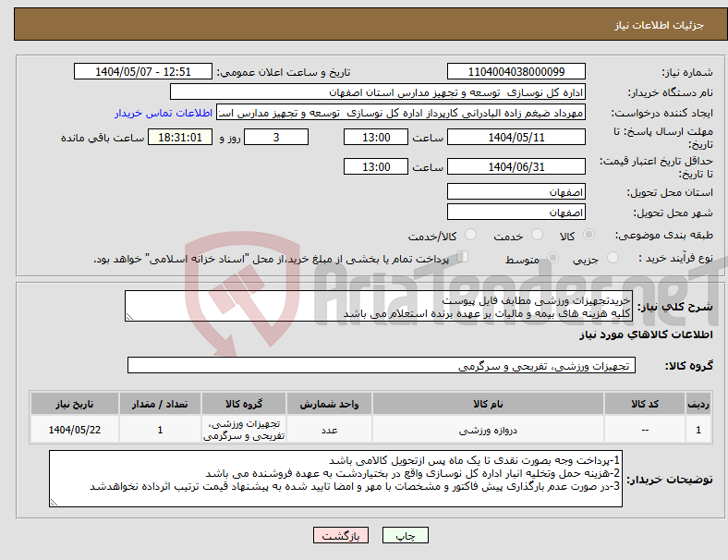
Task: Click the response deadline date 1404/05/11
Action: pyautogui.click(x=516, y=138)
